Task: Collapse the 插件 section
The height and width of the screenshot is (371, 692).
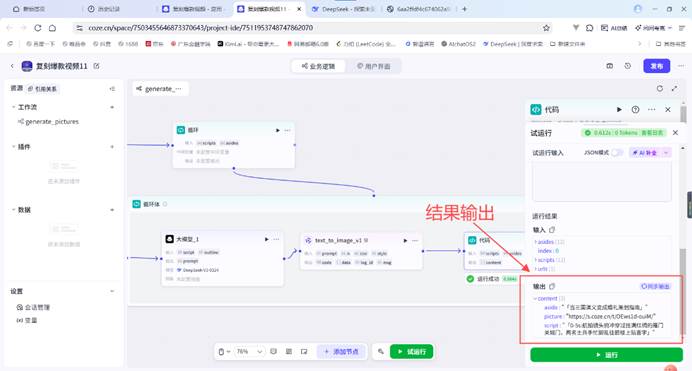Action: [13, 146]
